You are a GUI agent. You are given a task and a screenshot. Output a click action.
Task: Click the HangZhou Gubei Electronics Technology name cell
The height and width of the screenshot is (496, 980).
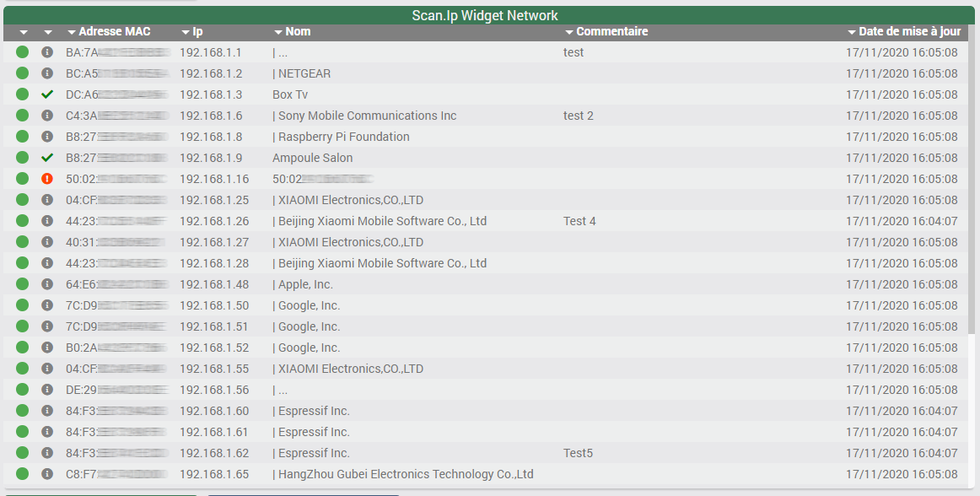(403, 474)
